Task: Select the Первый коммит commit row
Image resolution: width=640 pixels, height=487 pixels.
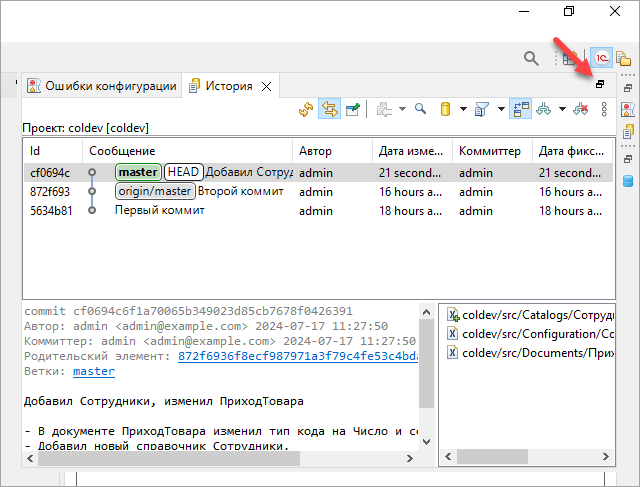Action: pos(160,210)
